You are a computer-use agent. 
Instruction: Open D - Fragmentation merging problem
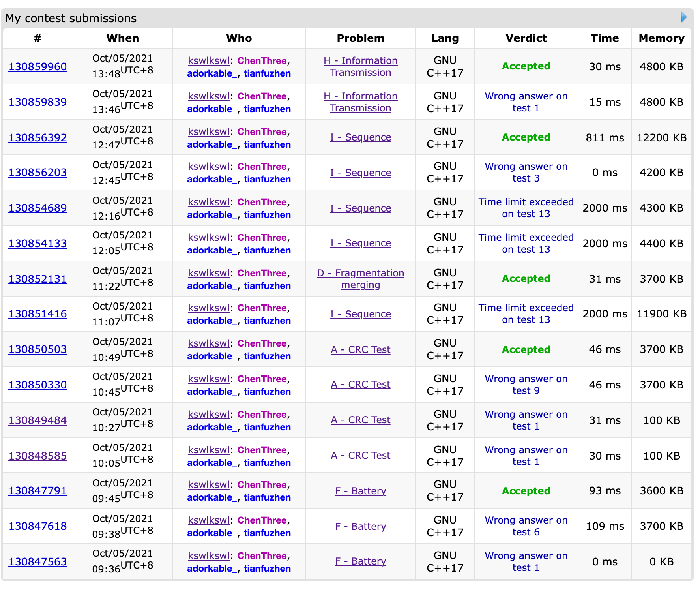pyautogui.click(x=360, y=279)
